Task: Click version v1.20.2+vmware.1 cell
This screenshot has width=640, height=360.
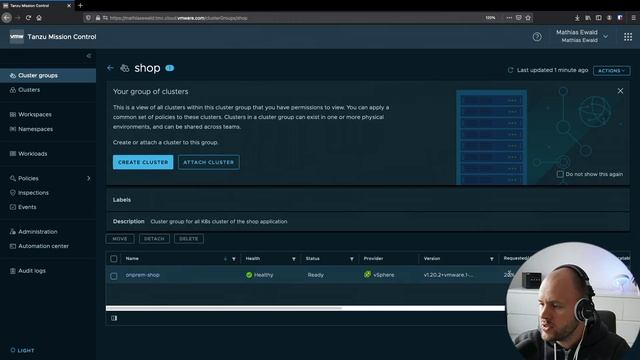Action: [448, 275]
